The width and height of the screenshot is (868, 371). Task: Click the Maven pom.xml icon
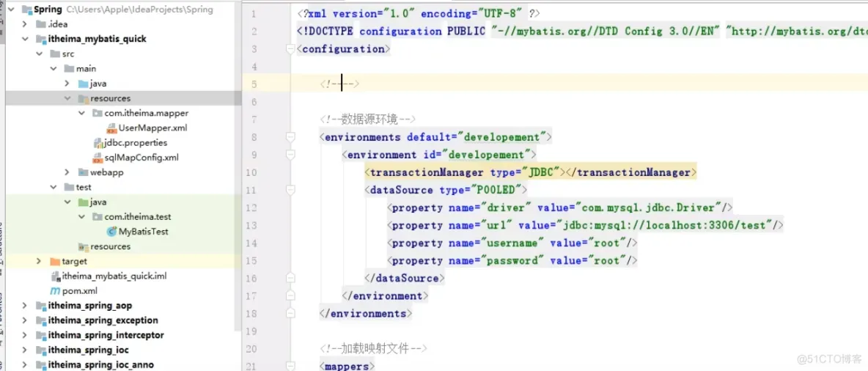(x=56, y=290)
